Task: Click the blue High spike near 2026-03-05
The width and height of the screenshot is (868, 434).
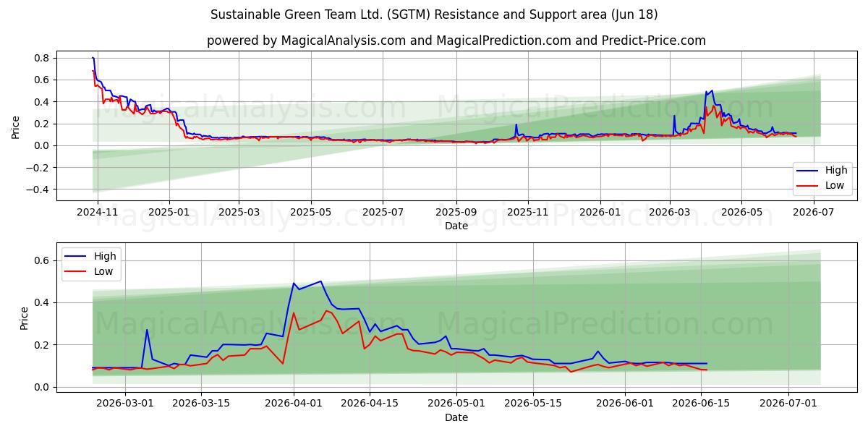Action: pos(147,330)
